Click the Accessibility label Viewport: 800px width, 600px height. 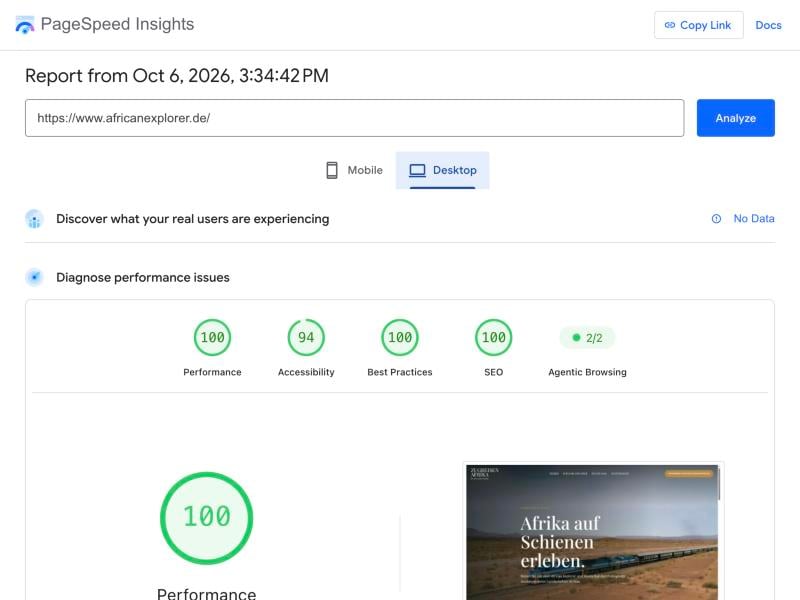click(306, 372)
